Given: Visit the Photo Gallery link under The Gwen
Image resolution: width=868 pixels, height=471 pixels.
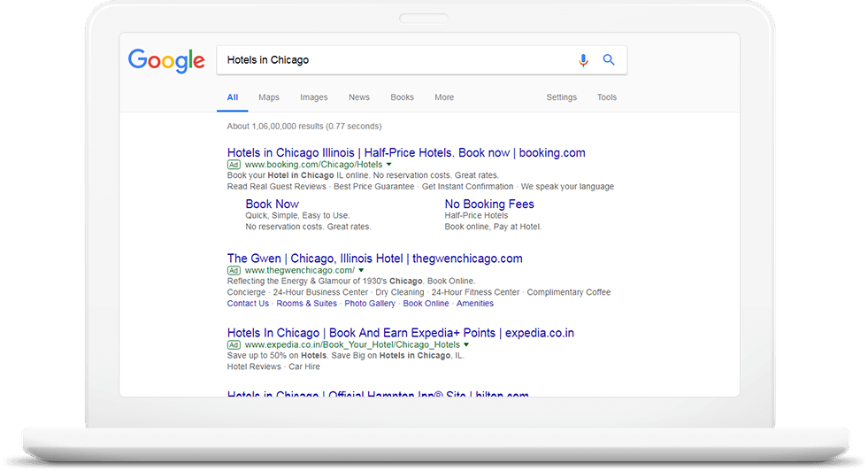Looking at the screenshot, I should coord(370,304).
